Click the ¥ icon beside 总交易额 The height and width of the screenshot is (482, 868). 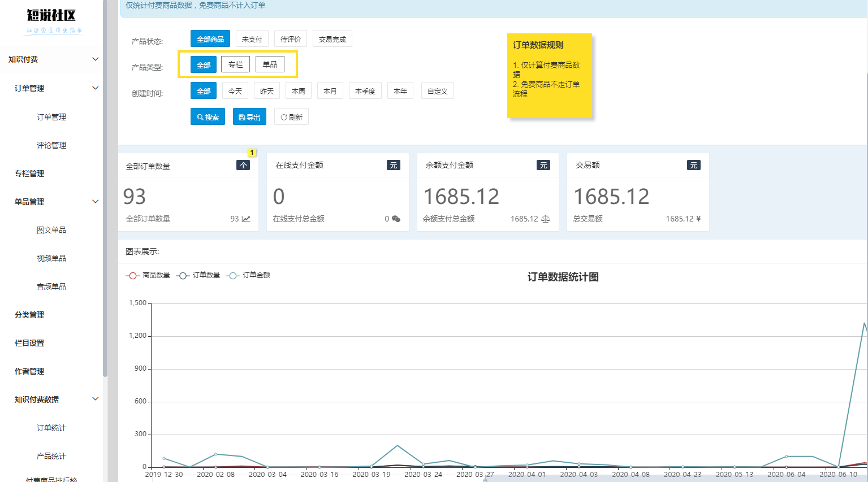click(698, 219)
